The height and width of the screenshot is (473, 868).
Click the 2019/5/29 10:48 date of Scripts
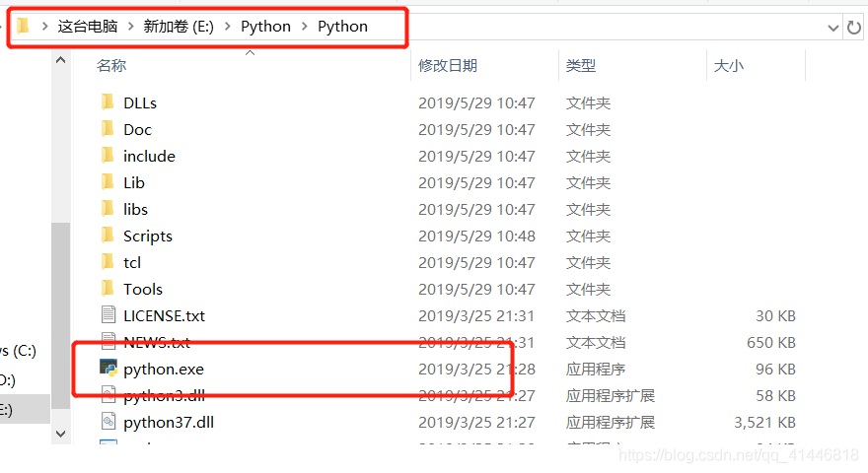click(x=476, y=236)
